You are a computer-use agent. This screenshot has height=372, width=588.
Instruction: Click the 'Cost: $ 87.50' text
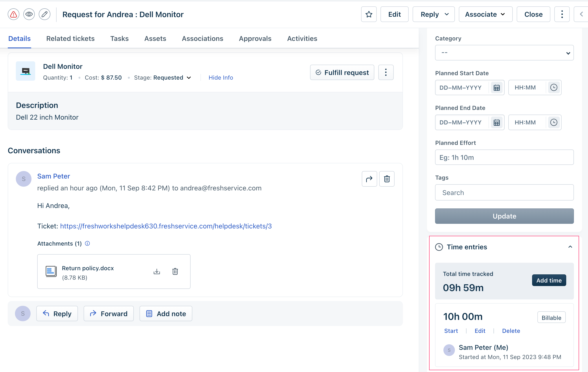[x=103, y=78]
